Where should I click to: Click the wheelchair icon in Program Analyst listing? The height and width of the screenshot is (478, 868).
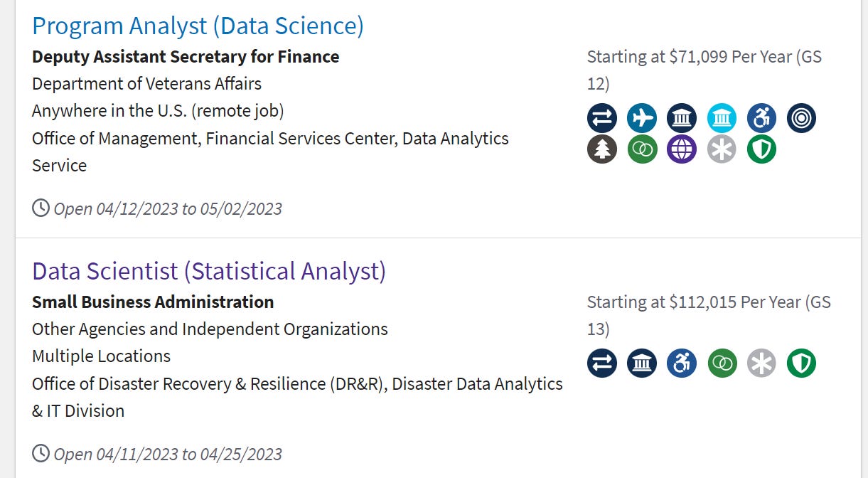point(761,118)
